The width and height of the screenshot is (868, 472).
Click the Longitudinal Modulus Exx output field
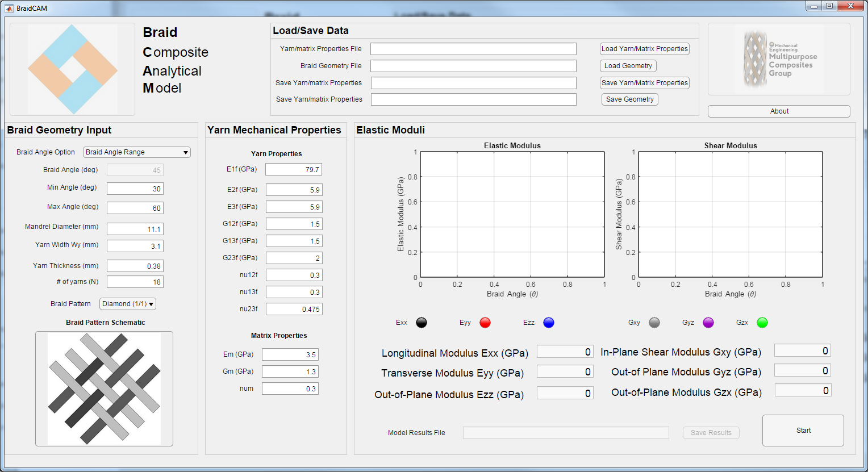coord(565,352)
